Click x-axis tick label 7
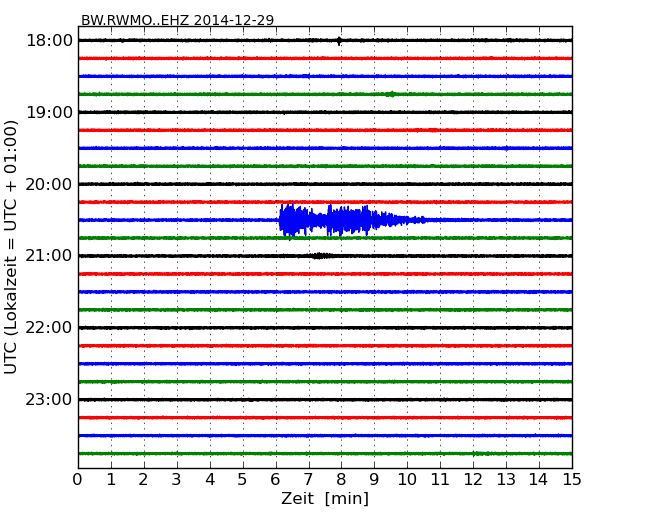Image resolution: width=650 pixels, height=520 pixels. 308,479
